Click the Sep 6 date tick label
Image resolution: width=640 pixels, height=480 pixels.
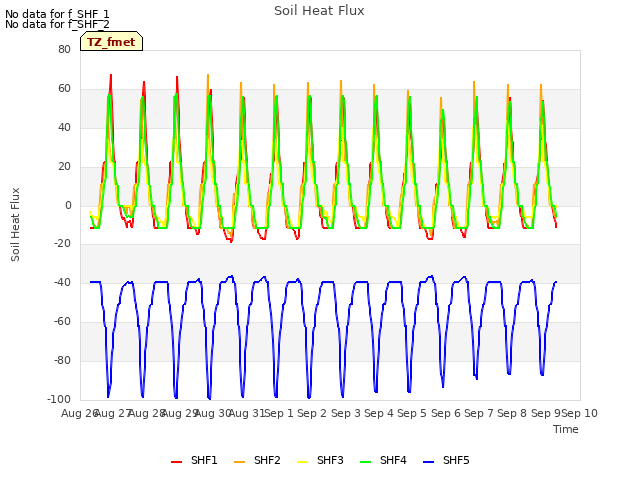pos(446,413)
